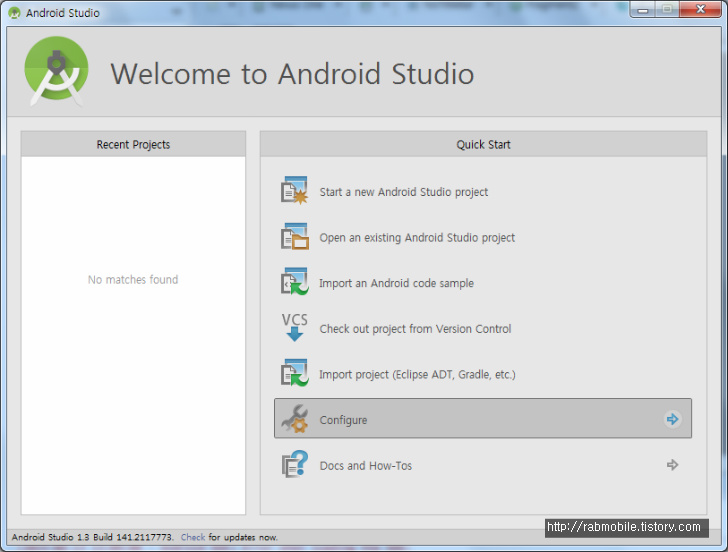The image size is (728, 552).
Task: Click the Docs and How-Tos question mark icon
Action: (295, 464)
